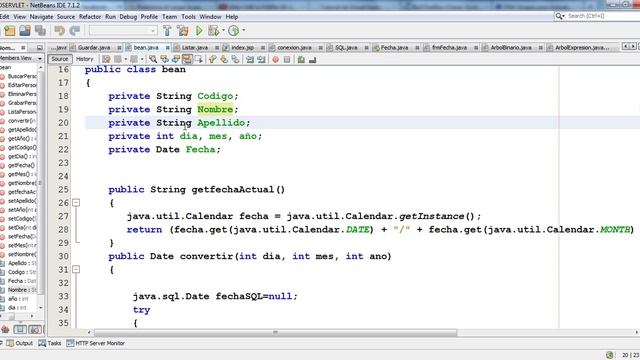The height and width of the screenshot is (360, 640).
Task: Open the search options dropdown arrow beside magnifier
Action: (x=563, y=16)
